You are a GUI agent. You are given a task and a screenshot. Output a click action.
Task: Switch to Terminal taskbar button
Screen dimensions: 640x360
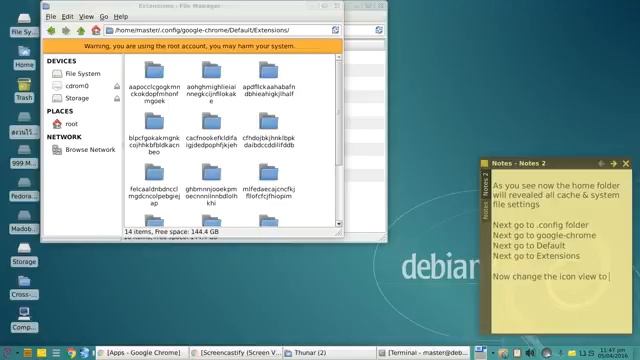pyautogui.click(x=423, y=353)
